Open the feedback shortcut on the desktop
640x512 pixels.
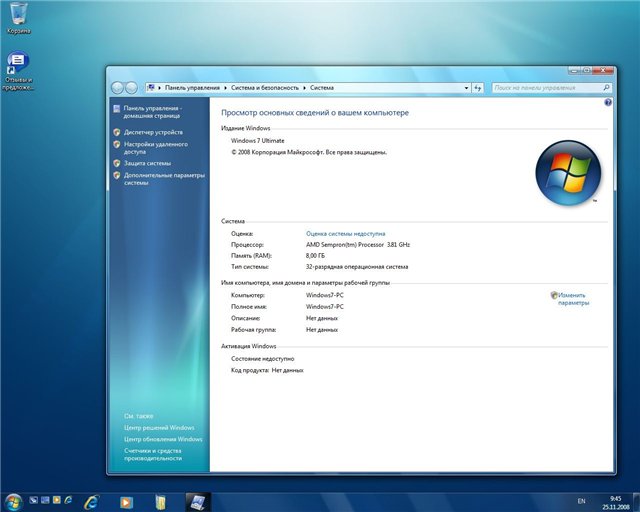[18, 71]
